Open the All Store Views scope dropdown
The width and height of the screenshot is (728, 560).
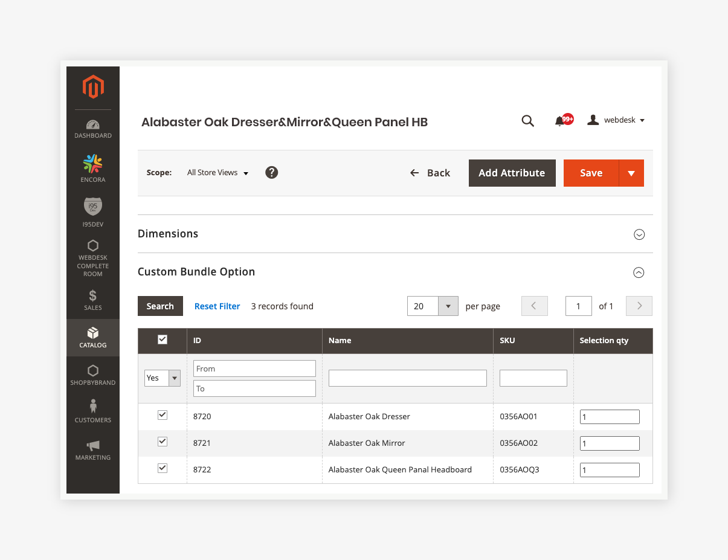tap(217, 173)
